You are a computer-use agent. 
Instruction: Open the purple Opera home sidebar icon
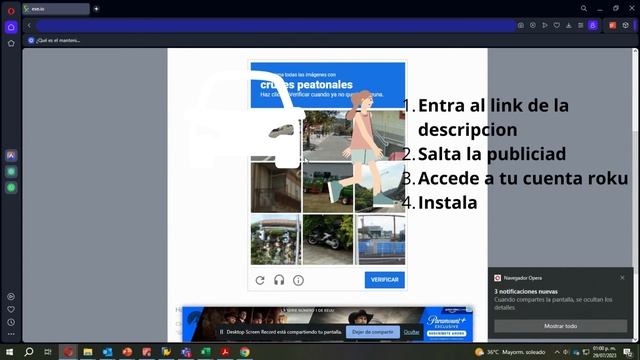(x=11, y=27)
